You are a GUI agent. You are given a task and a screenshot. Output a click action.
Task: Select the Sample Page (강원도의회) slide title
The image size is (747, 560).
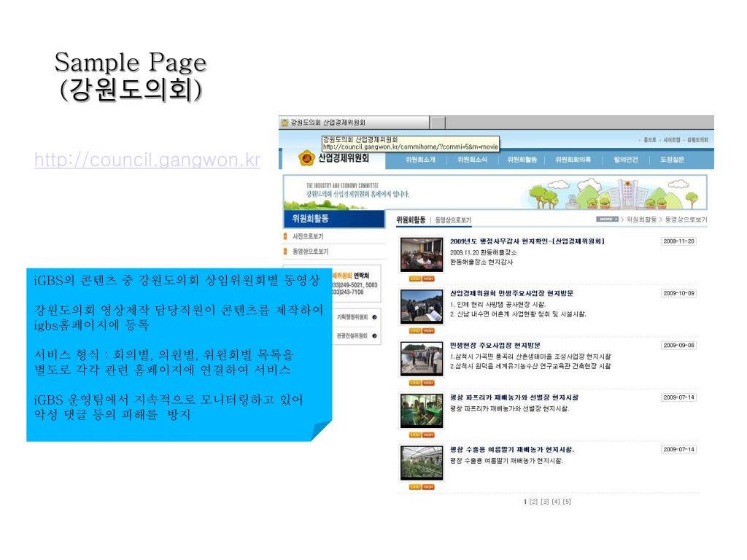click(131, 75)
